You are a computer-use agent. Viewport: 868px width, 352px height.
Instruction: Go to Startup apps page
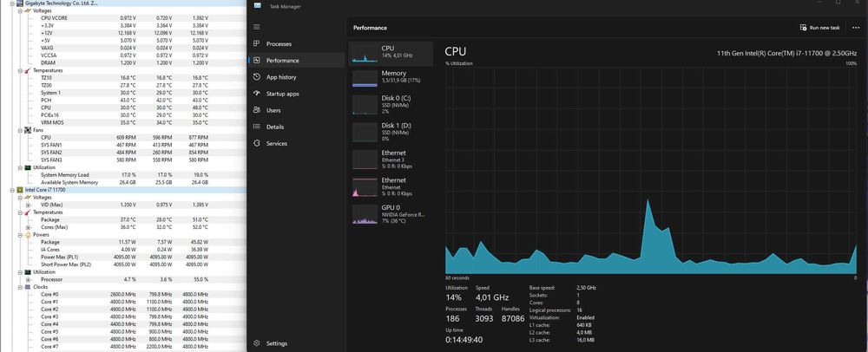(x=296, y=94)
